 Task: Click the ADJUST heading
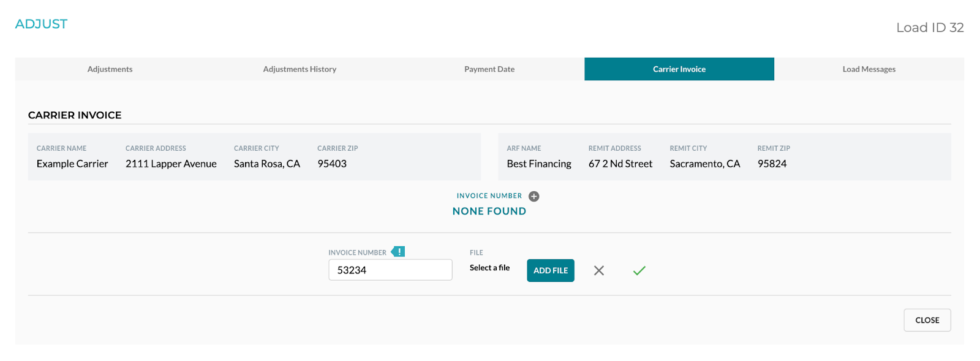pos(41,24)
